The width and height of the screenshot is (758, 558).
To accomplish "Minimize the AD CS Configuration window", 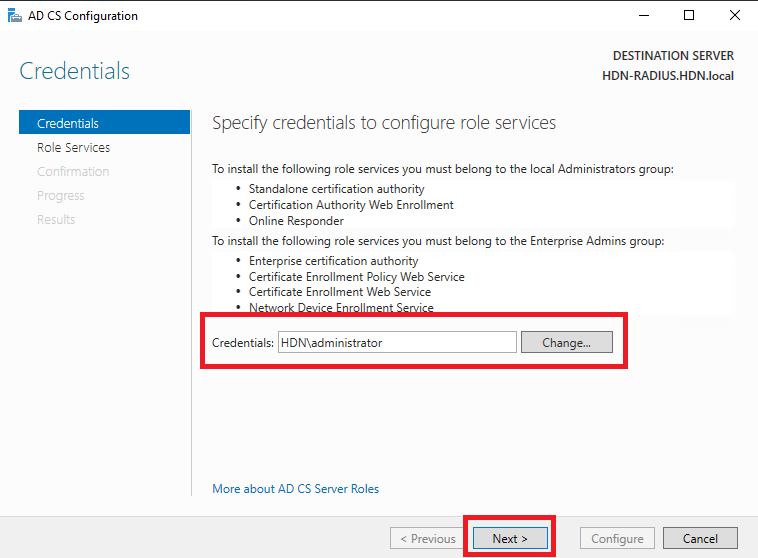I will (644, 15).
